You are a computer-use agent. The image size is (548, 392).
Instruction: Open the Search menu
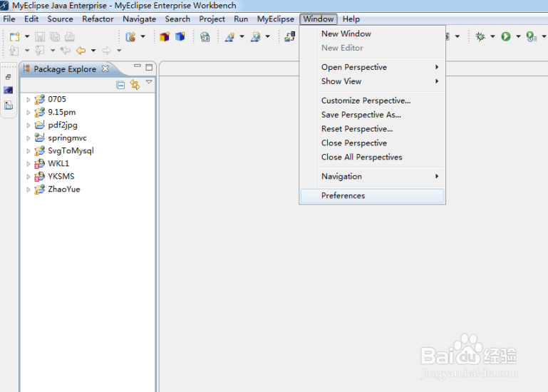[177, 19]
